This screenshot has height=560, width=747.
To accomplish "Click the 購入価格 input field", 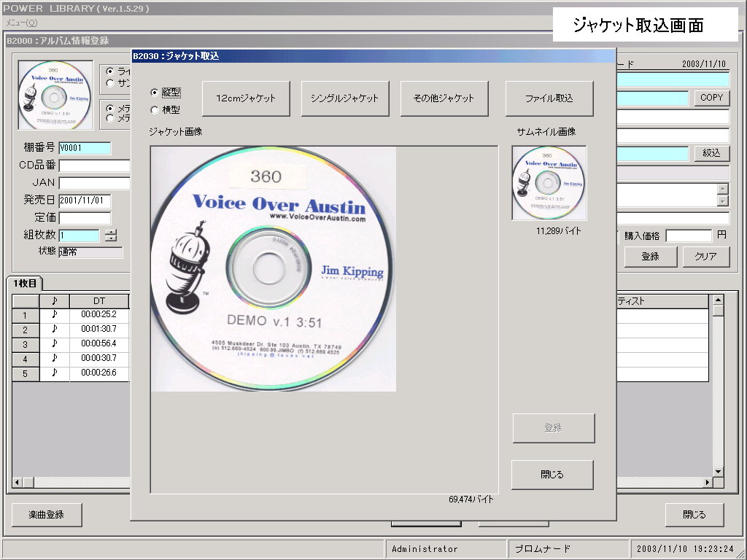I will (689, 236).
